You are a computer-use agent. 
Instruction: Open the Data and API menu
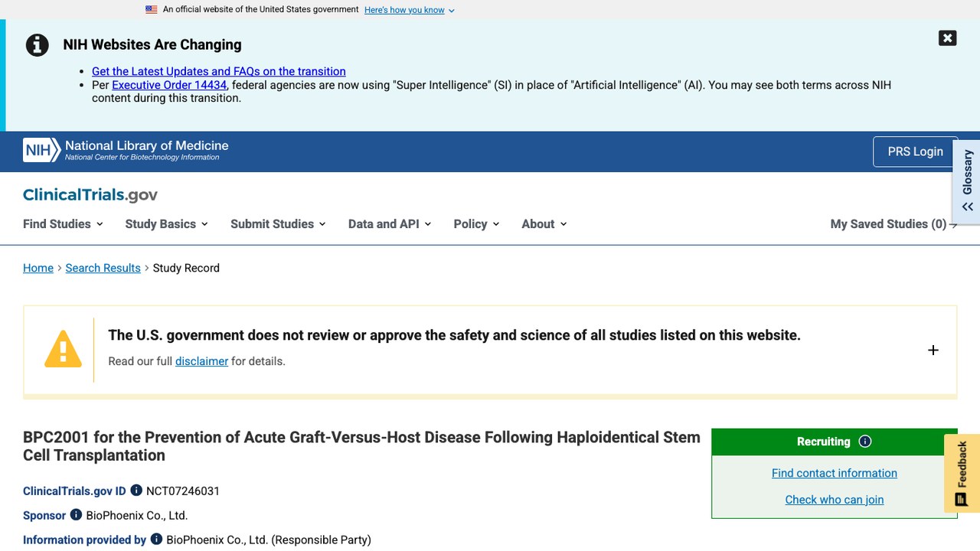(x=390, y=224)
